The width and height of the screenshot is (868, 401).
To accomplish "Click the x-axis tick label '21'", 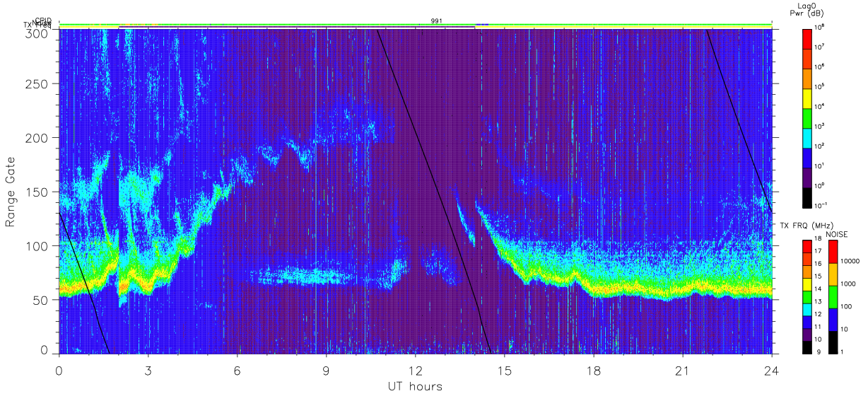I will (683, 370).
